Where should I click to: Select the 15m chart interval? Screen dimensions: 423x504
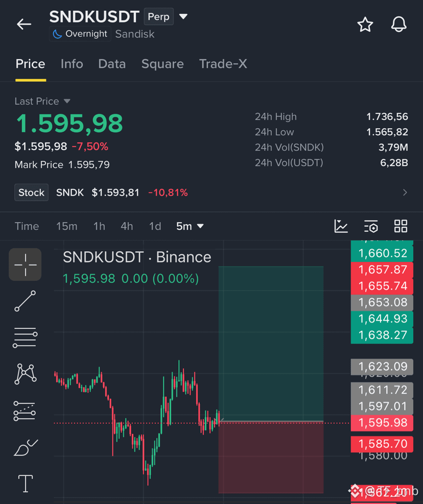pos(66,226)
